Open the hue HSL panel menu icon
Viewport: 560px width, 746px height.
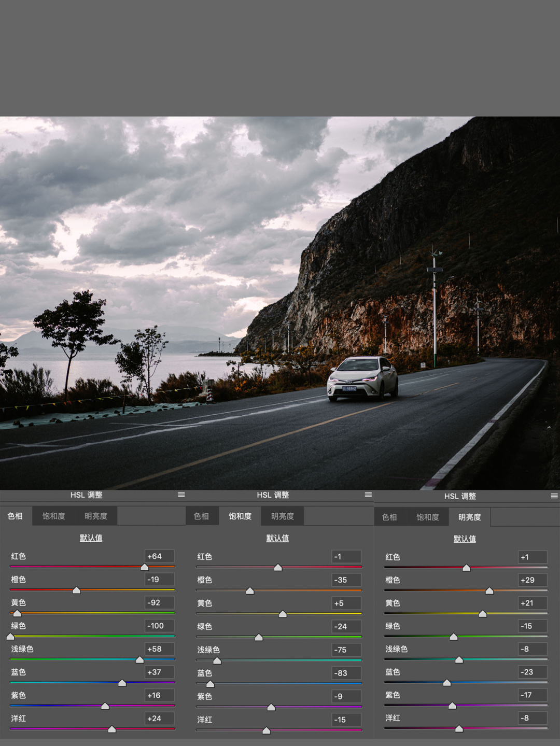(181, 495)
